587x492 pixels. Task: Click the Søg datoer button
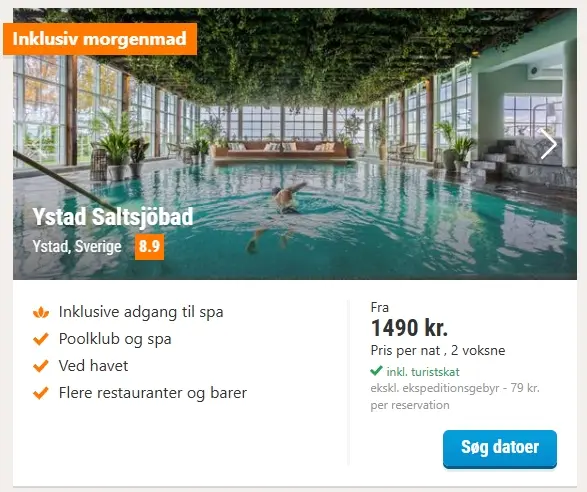[500, 449]
